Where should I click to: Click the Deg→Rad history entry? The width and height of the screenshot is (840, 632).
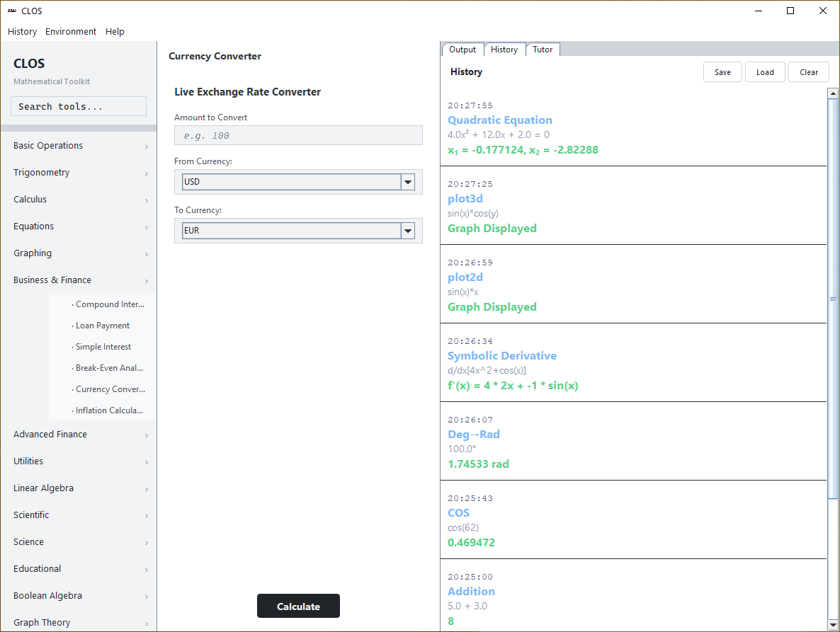coord(634,442)
